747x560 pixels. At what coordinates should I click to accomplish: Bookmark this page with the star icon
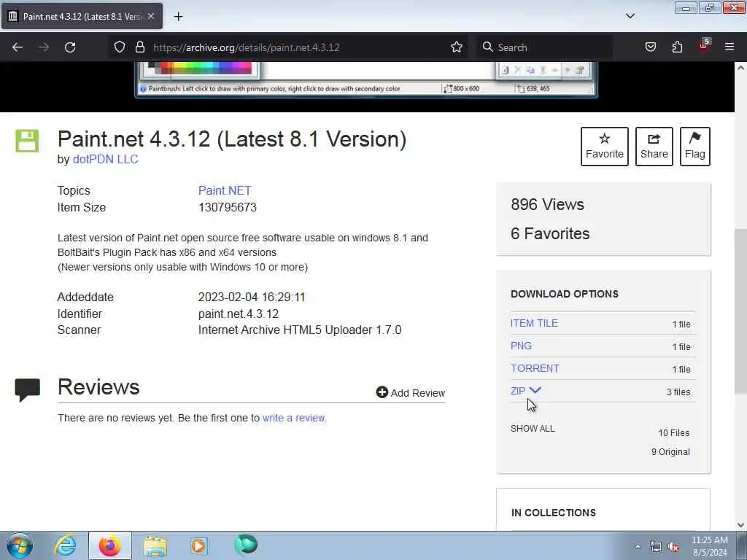457,47
